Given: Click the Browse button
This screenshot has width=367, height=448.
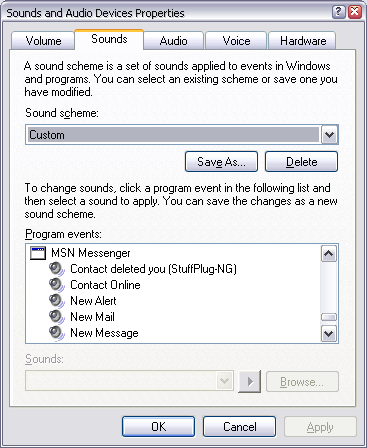Looking at the screenshot, I should (302, 382).
